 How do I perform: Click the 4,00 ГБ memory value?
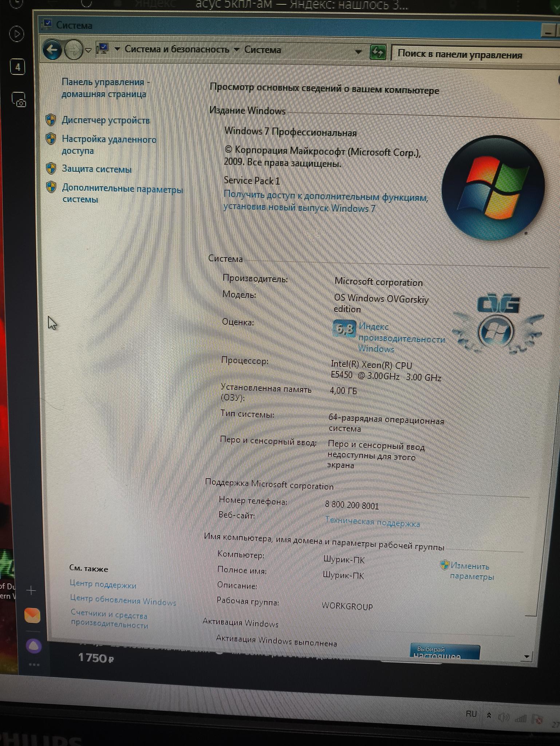coord(343,391)
